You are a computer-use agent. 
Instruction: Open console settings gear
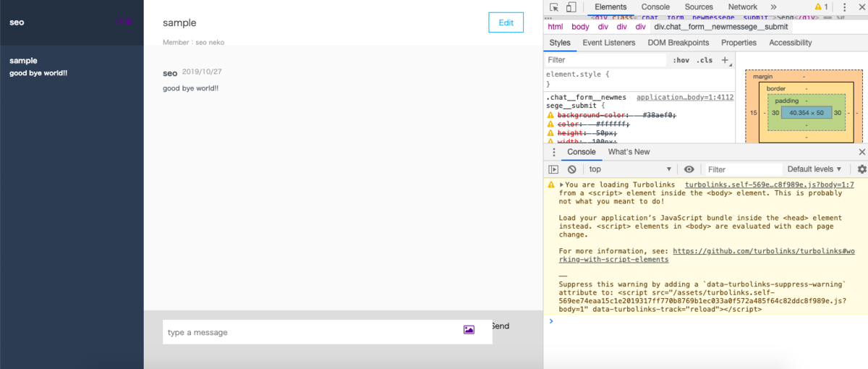[x=861, y=169]
